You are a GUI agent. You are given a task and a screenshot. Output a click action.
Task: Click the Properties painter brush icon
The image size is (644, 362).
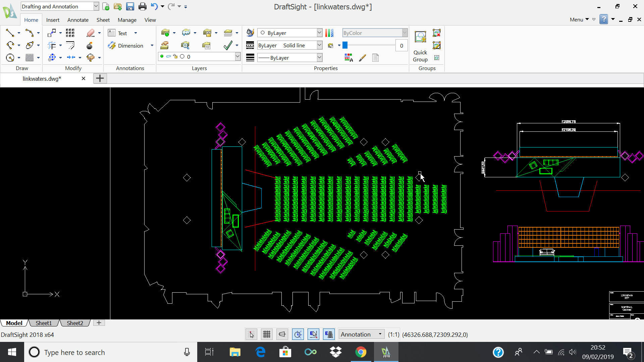coord(362,58)
